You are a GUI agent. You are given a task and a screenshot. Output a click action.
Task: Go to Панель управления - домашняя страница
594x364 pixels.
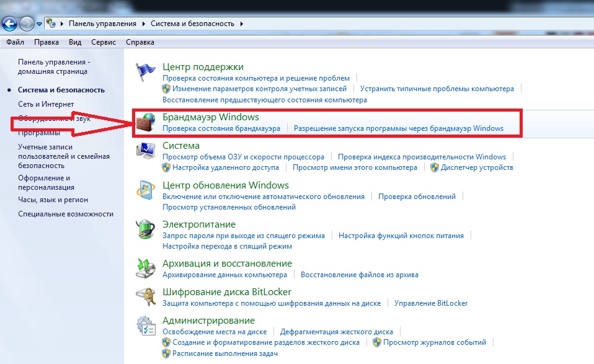(54, 67)
